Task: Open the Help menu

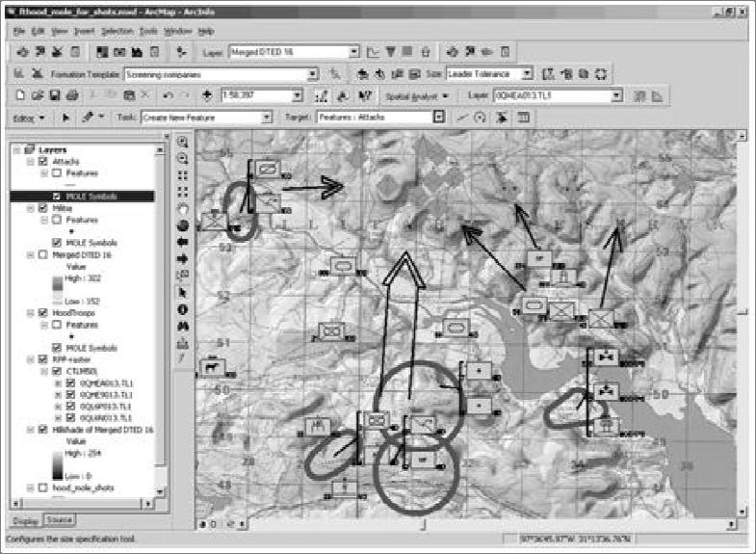Action: pyautogui.click(x=206, y=32)
